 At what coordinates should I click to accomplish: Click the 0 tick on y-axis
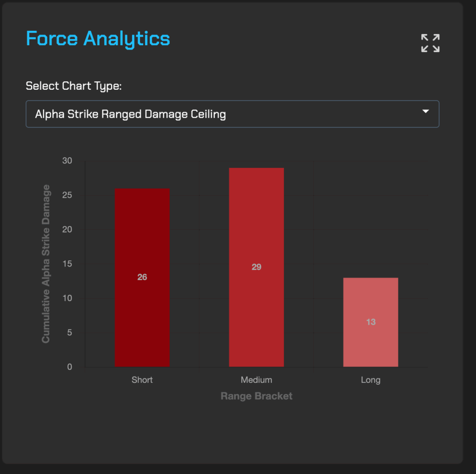coord(69,367)
